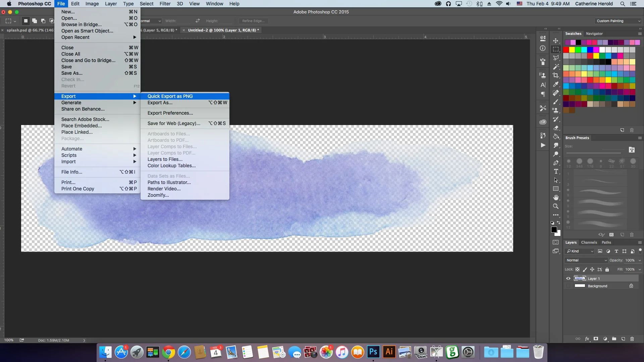Viewport: 644px width, 362px height.
Task: Select the Dodge tool
Action: coord(556,154)
